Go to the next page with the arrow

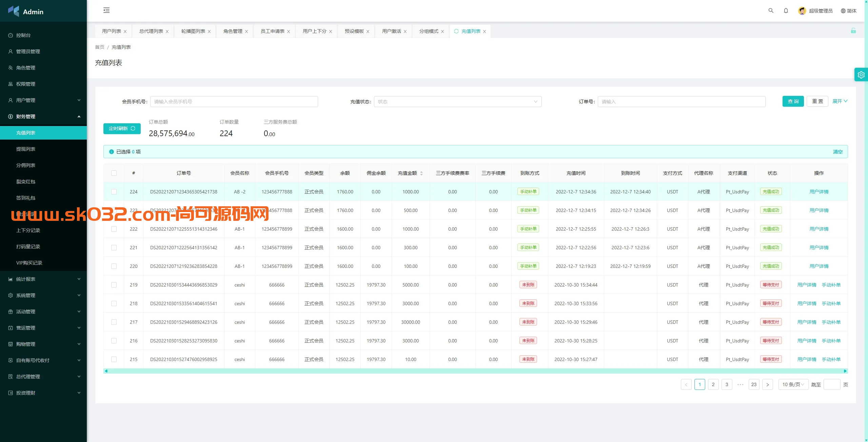pyautogui.click(x=767, y=384)
